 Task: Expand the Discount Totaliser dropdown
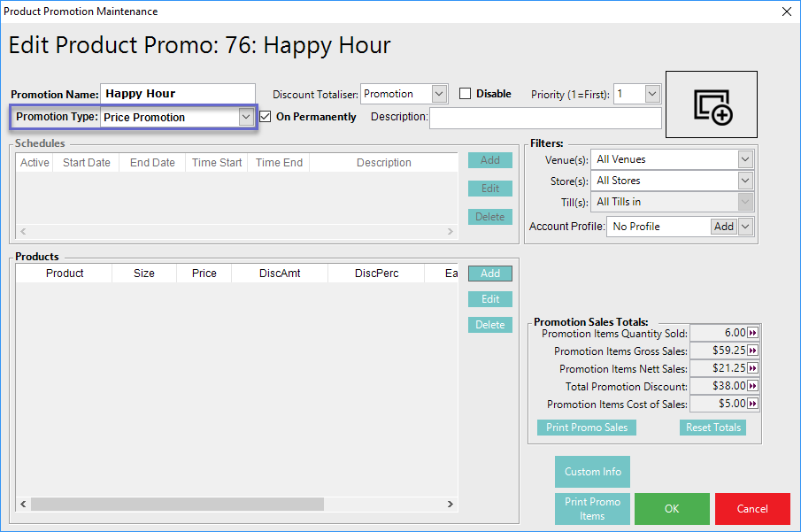[440, 94]
